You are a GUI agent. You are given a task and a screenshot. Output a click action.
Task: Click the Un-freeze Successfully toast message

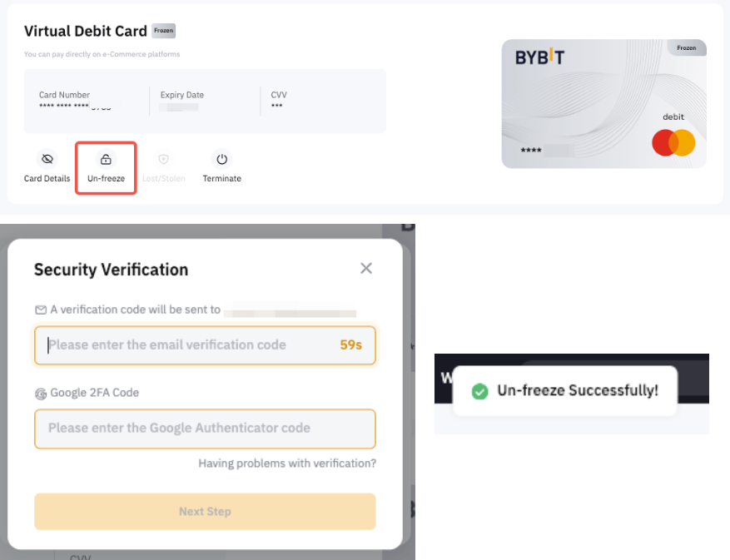pyautogui.click(x=577, y=390)
